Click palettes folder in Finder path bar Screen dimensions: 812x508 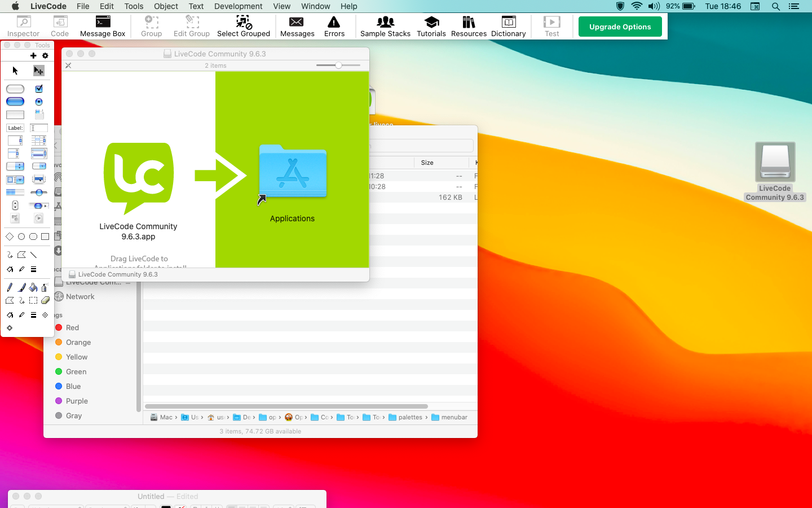tap(405, 417)
